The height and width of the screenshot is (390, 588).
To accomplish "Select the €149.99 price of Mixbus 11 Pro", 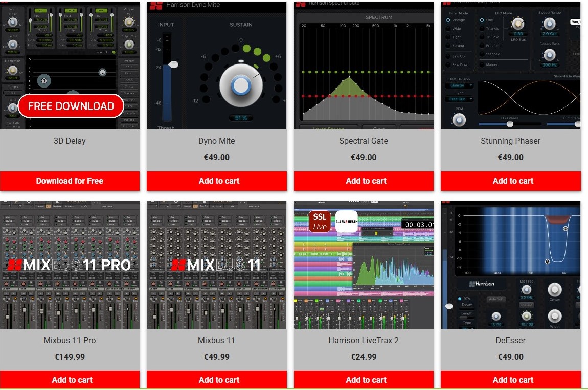I will pyautogui.click(x=70, y=357).
